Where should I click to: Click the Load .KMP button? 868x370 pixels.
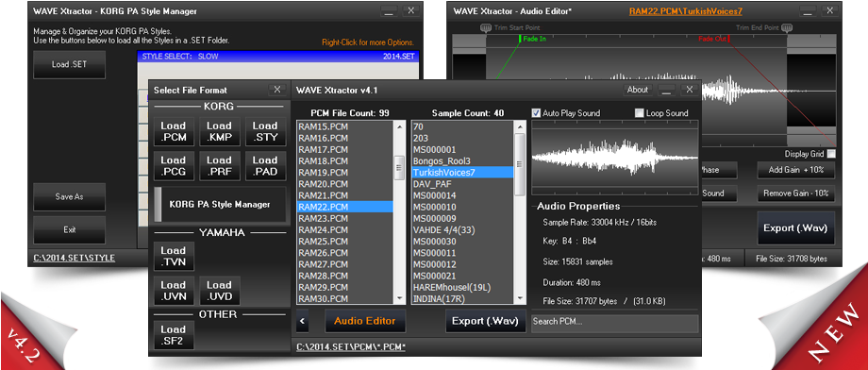pos(219,132)
